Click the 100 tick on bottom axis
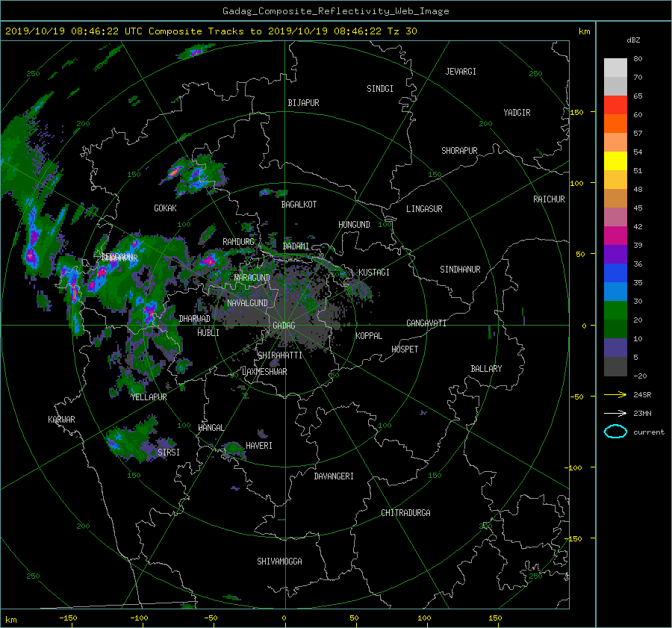 (424, 618)
